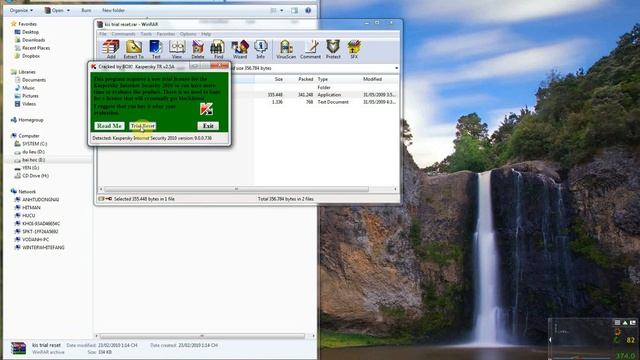The height and width of the screenshot is (360, 640).
Task: Click the Extract To toolbar icon
Action: coord(133,49)
